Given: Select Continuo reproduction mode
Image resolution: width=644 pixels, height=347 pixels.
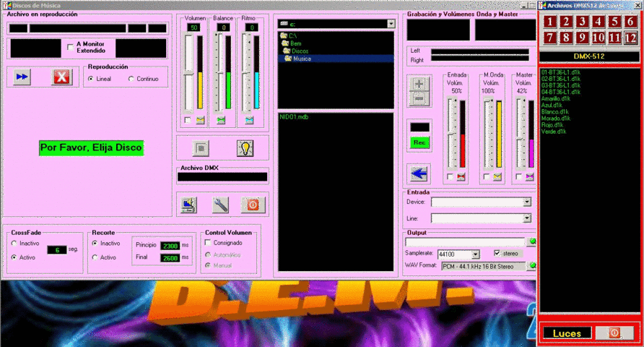Looking at the screenshot, I should pos(131,79).
